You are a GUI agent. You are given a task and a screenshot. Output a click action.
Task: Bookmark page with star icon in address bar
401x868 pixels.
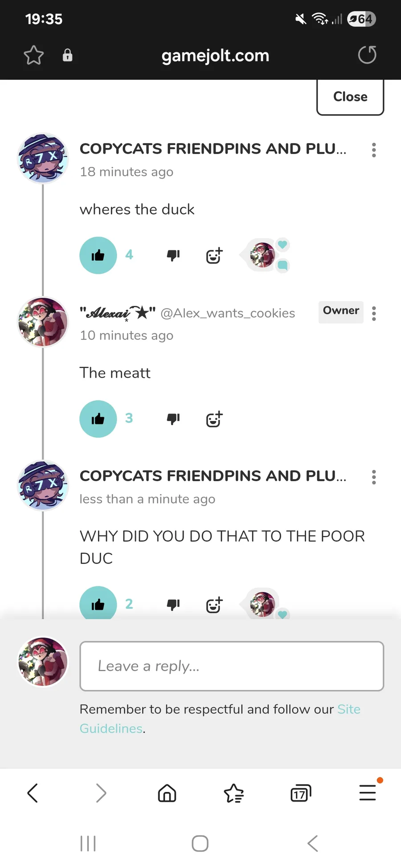click(x=33, y=55)
